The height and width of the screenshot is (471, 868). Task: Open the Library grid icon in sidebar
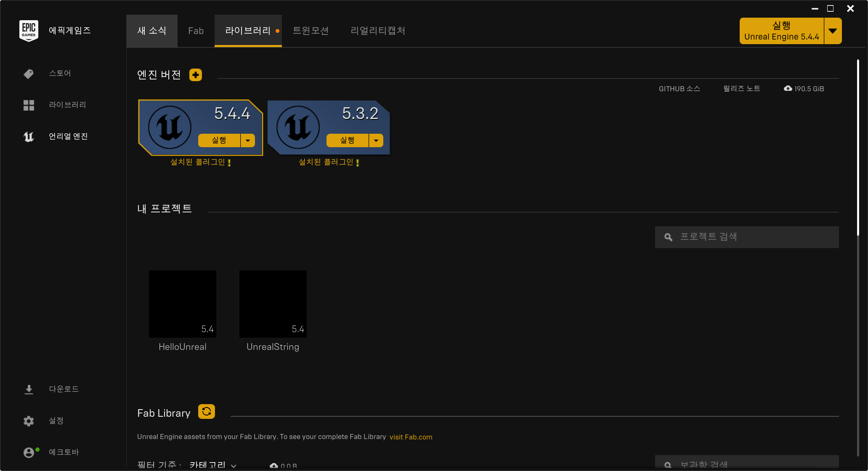(29, 105)
